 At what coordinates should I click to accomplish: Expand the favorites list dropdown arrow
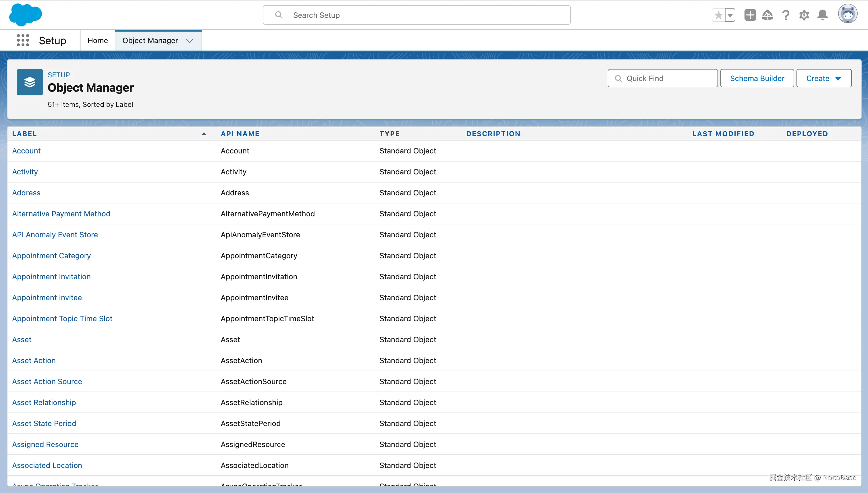coord(730,15)
